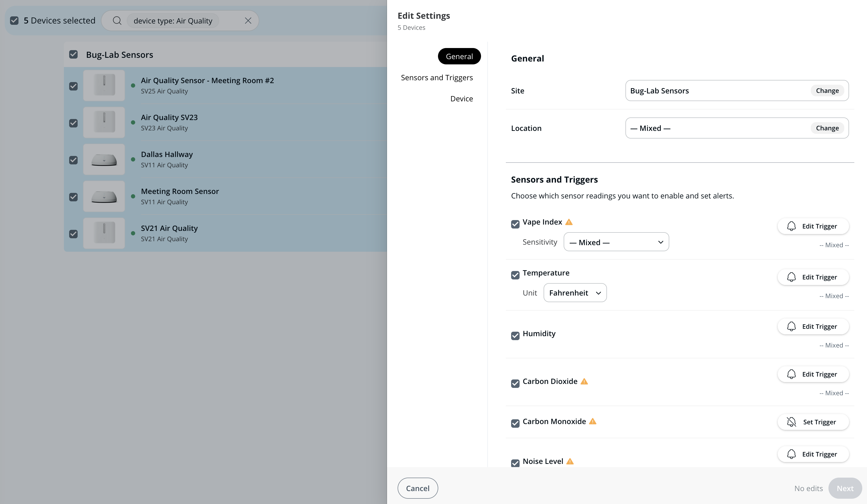867x504 pixels.
Task: Click the Carbon Monoxide warning icon
Action: 592,421
